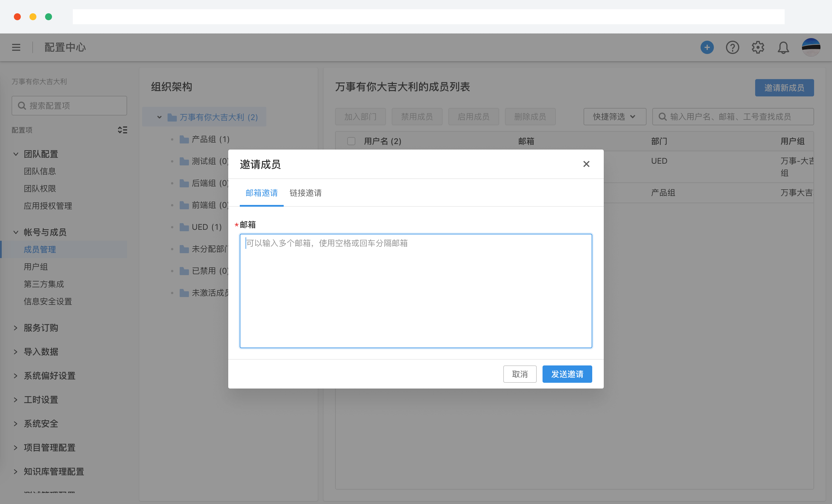This screenshot has width=832, height=504.
Task: Toggle the select-all 用户名 checkbox
Action: pyautogui.click(x=351, y=141)
